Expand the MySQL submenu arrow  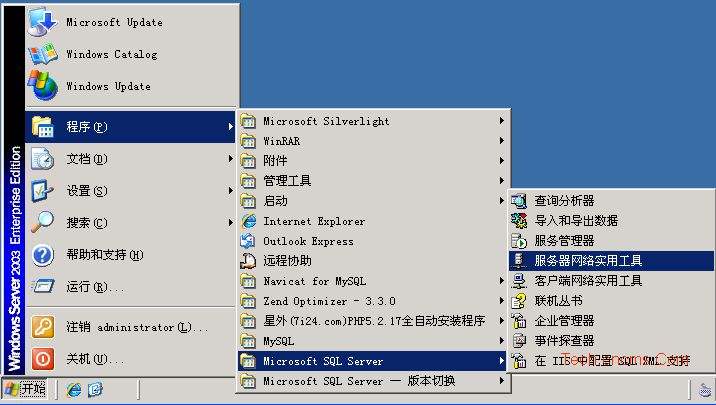click(x=501, y=341)
